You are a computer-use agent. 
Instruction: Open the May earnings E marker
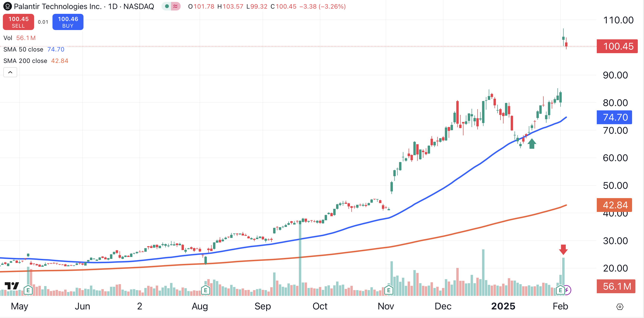(28, 290)
